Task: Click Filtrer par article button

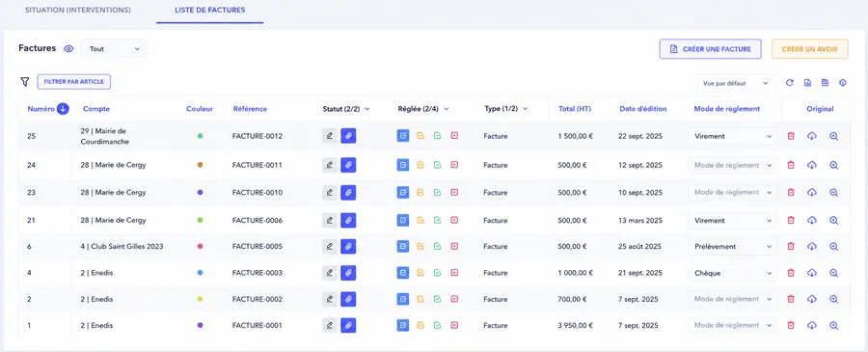Action: [x=74, y=82]
